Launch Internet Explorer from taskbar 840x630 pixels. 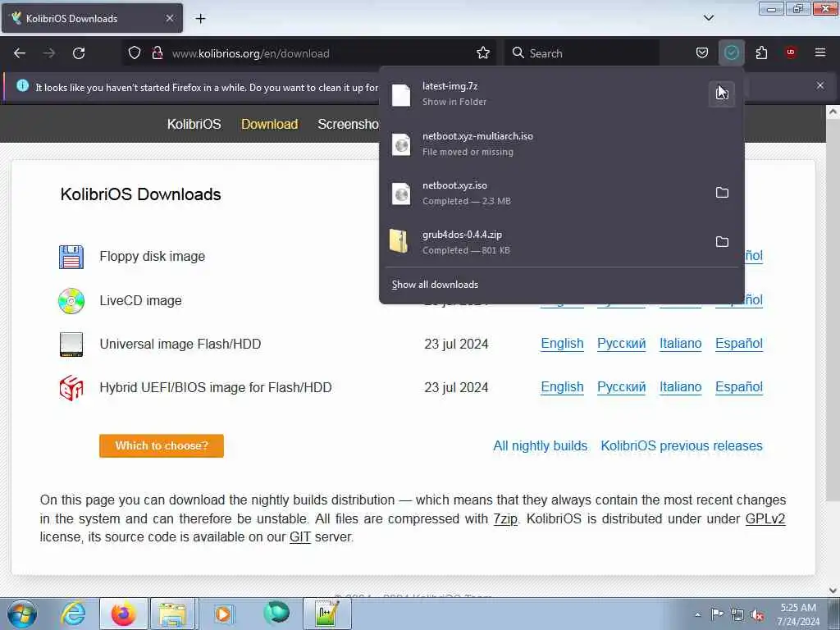[x=72, y=614]
